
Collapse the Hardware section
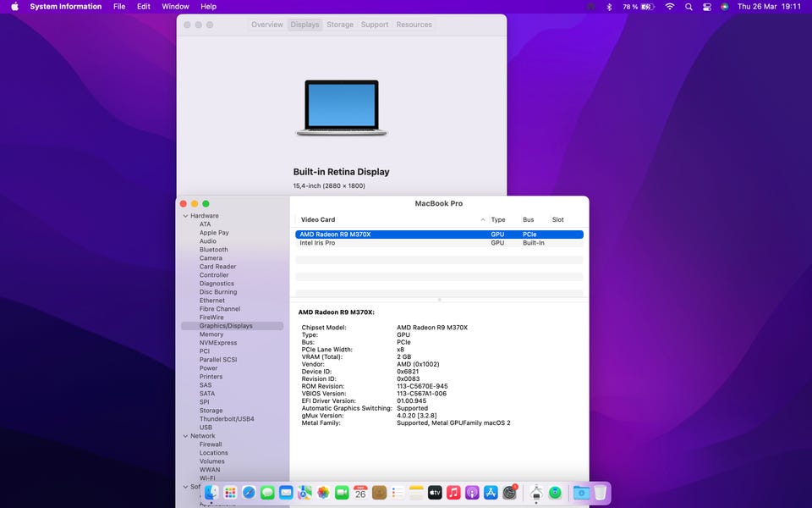pos(184,216)
